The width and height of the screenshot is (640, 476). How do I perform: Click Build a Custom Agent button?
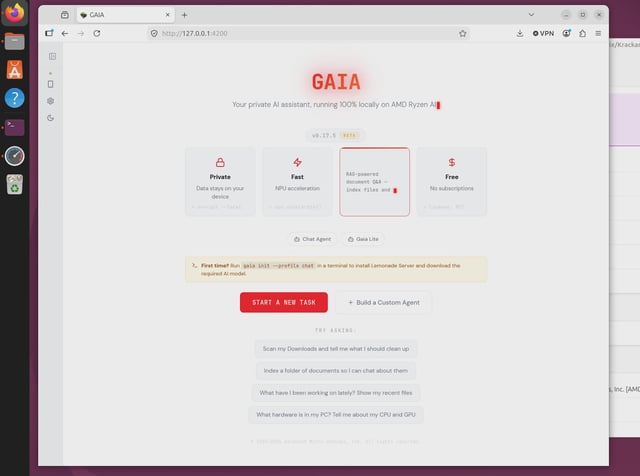point(383,303)
